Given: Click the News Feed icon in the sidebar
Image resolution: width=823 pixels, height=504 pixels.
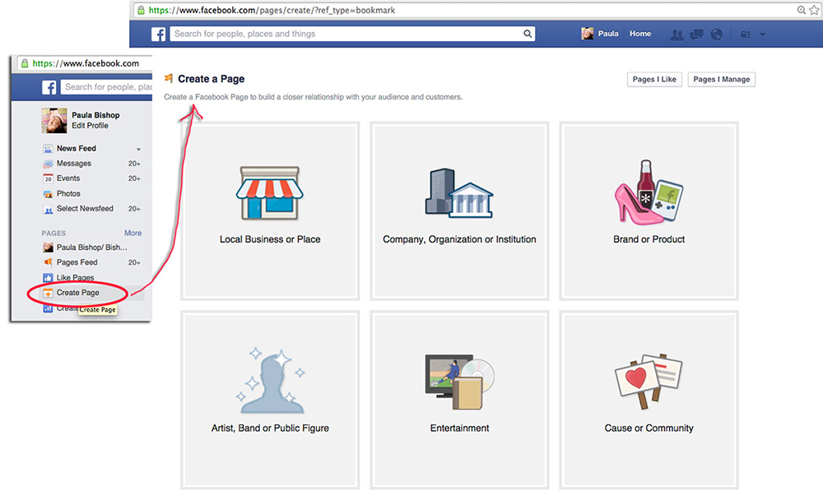Looking at the screenshot, I should pyautogui.click(x=48, y=149).
